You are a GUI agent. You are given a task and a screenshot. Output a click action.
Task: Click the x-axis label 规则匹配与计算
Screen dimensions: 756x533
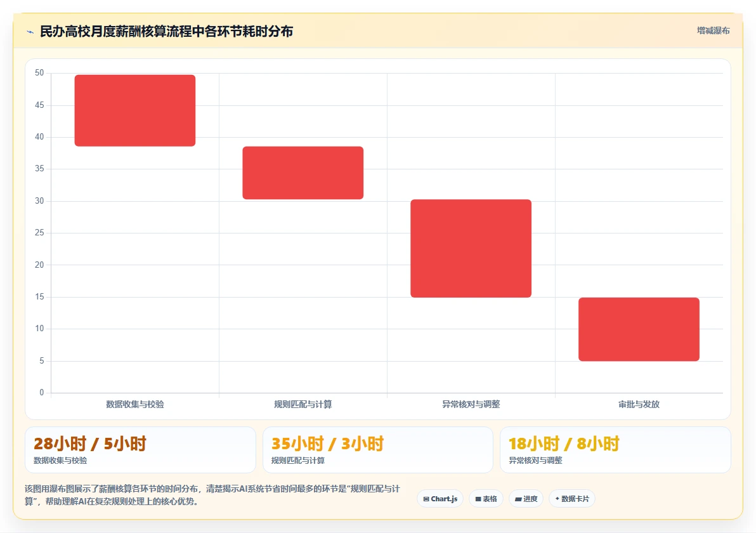[303, 404]
